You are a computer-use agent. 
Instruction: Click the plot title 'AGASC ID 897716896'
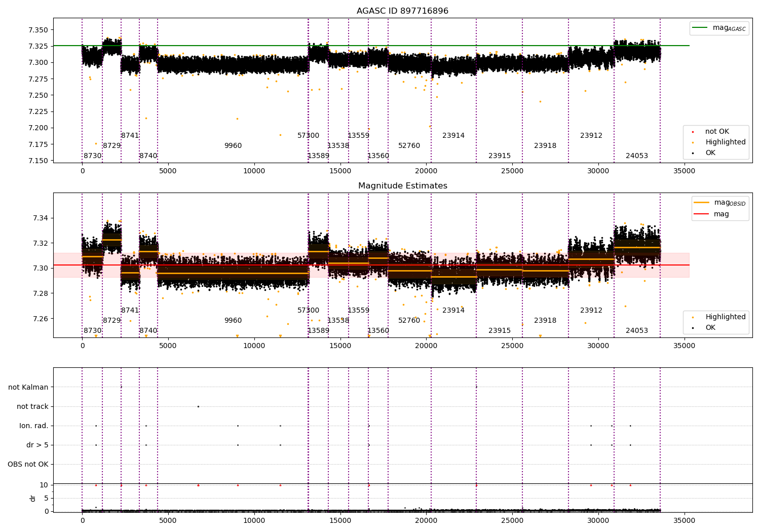[402, 11]
